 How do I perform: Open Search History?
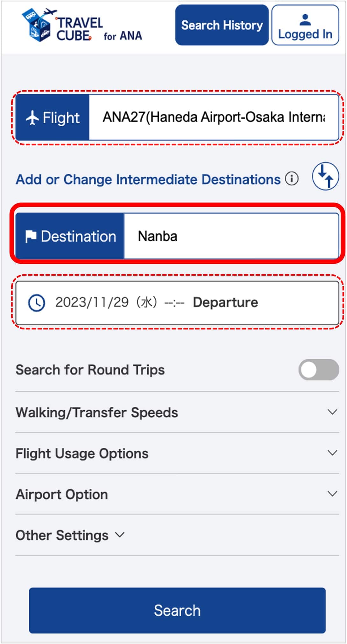tap(222, 25)
